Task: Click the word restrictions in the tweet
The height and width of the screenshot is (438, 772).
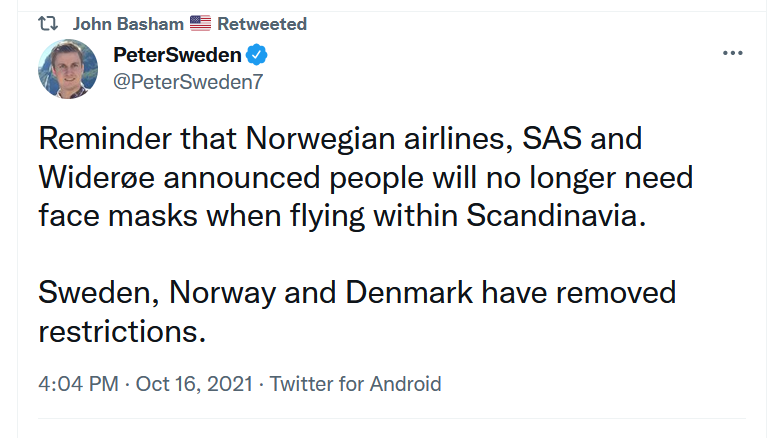Action: tap(122, 332)
